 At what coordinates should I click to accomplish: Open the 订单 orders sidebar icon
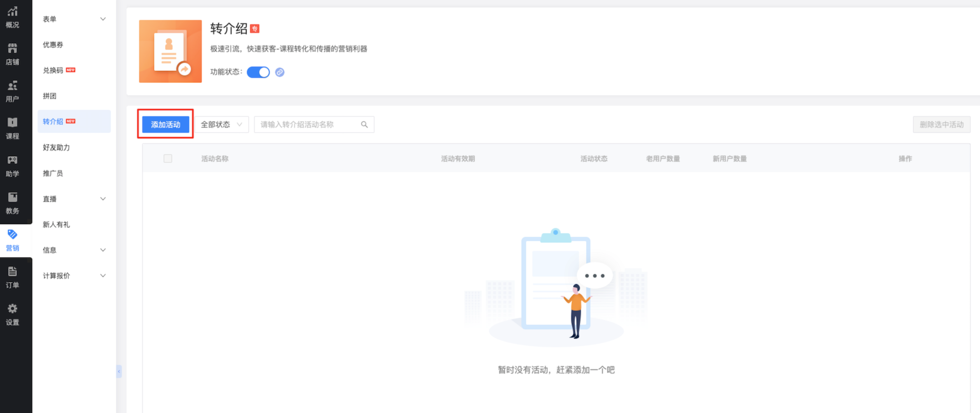13,278
